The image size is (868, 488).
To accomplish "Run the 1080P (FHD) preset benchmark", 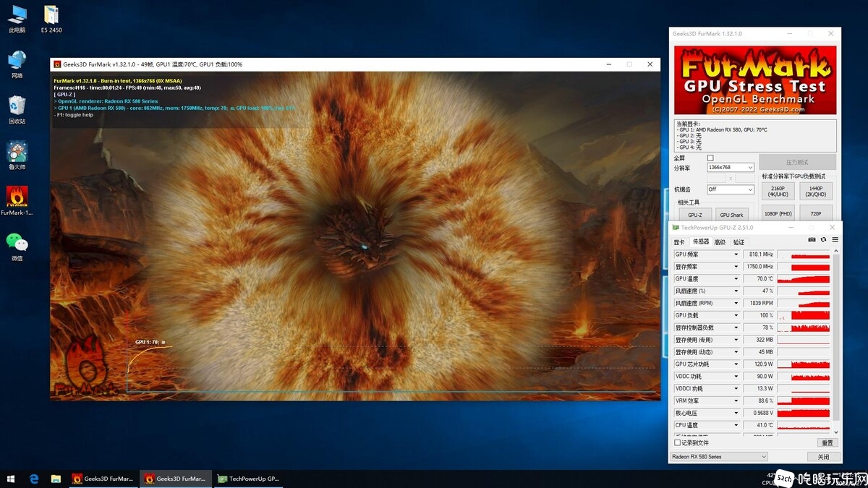I will pos(778,213).
